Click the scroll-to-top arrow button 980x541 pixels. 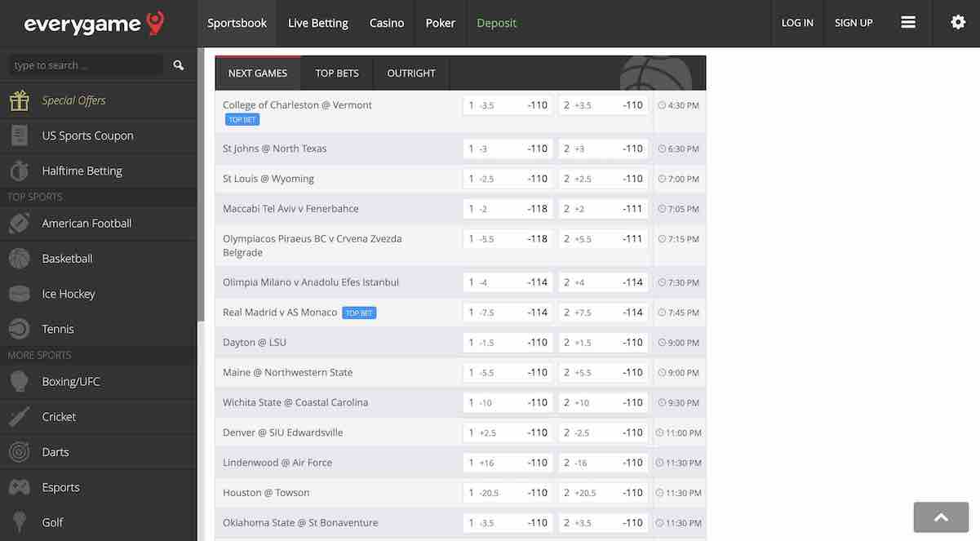(x=940, y=517)
